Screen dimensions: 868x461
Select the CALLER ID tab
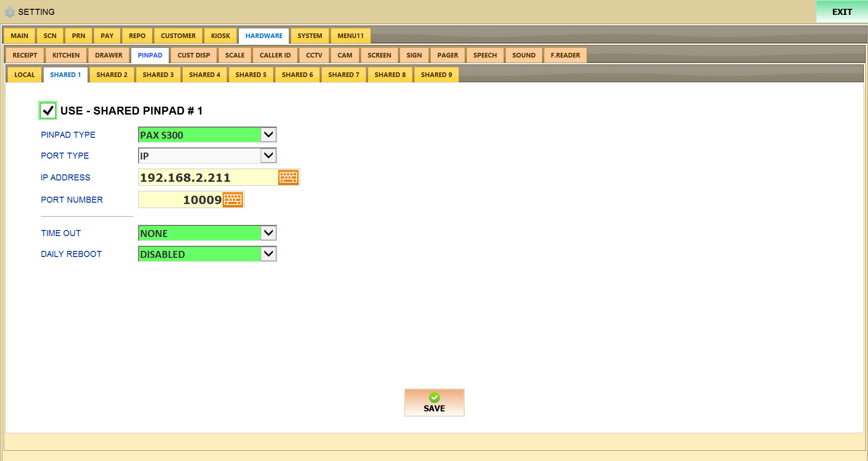275,55
